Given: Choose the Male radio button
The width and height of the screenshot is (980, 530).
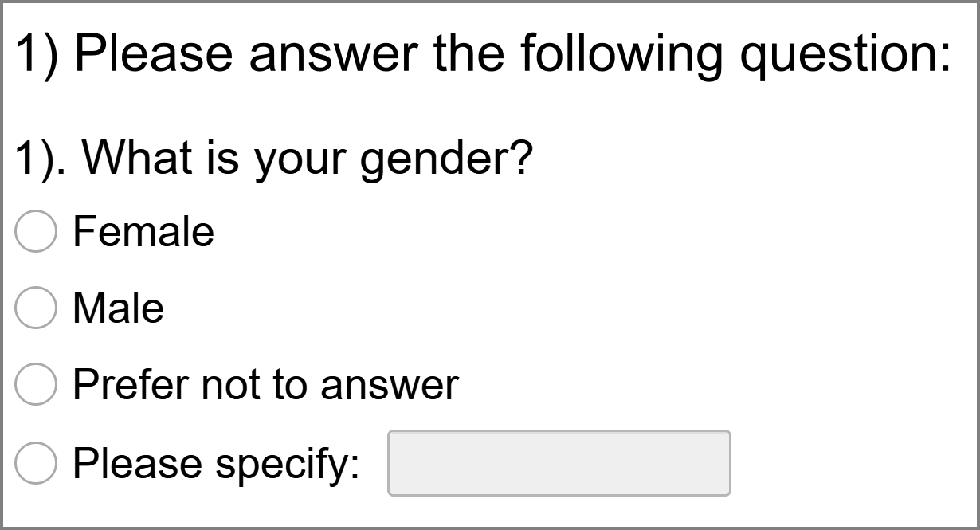Looking at the screenshot, I should point(36,308).
